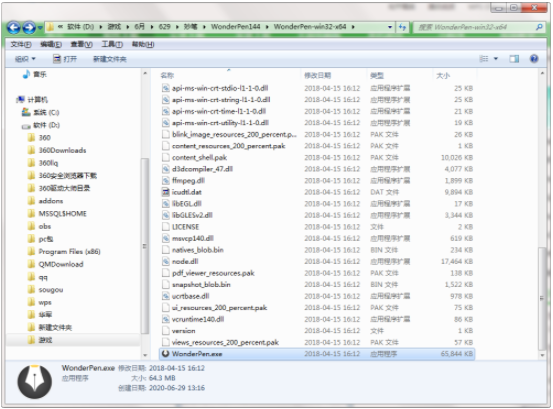The height and width of the screenshot is (409, 553).
Task: Select the icudtl.dat file icon
Action: tap(165, 192)
